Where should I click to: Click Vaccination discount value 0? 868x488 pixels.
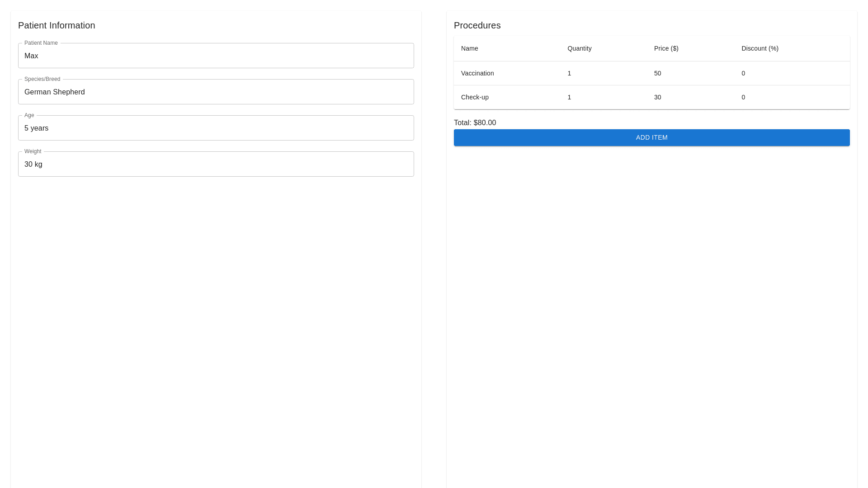[x=743, y=73]
